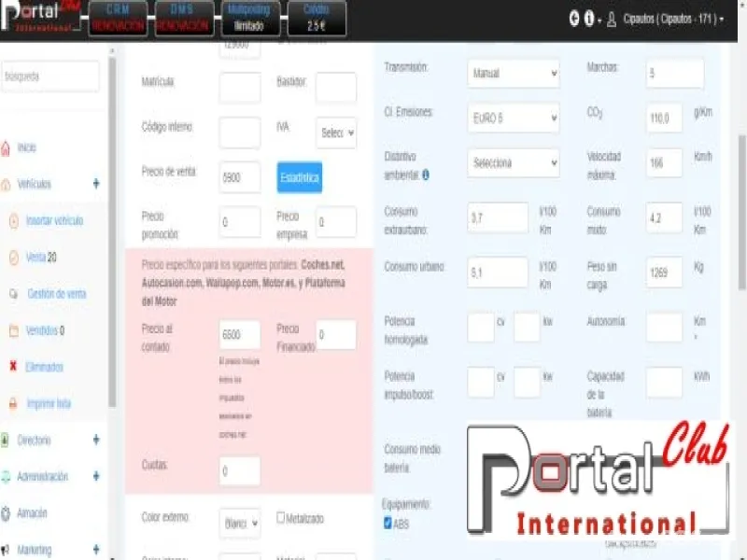Click the Imprimir lista printer icon
This screenshot has height=560, width=747.
pyautogui.click(x=13, y=404)
